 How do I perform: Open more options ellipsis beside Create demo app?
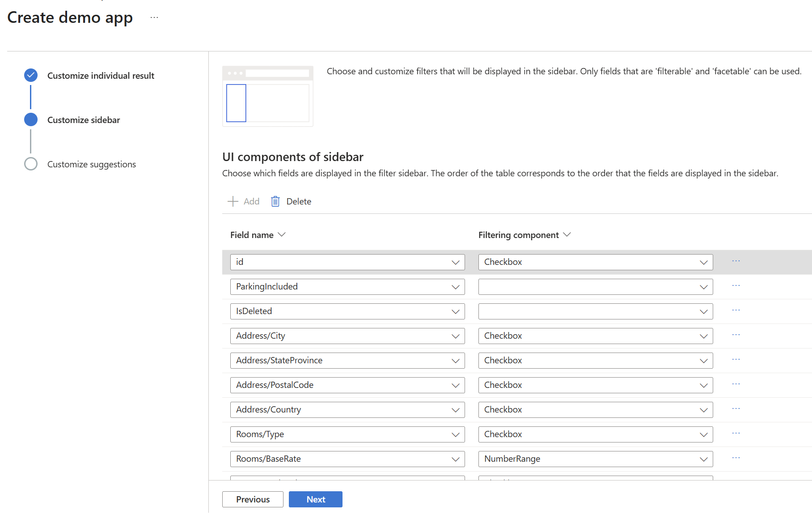tap(154, 17)
